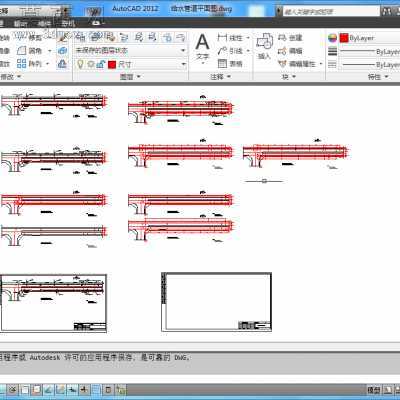
Task: Click the Insert block (插入) icon
Action: pos(265,46)
